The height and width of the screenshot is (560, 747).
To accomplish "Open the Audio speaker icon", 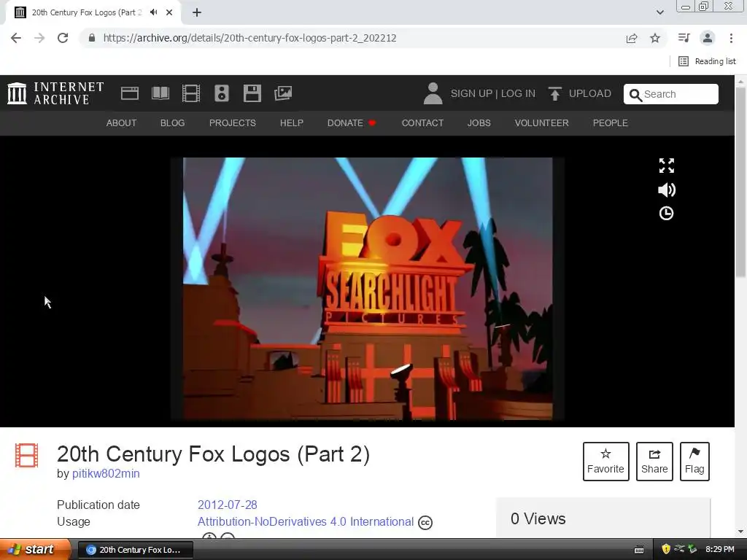I will tap(222, 93).
